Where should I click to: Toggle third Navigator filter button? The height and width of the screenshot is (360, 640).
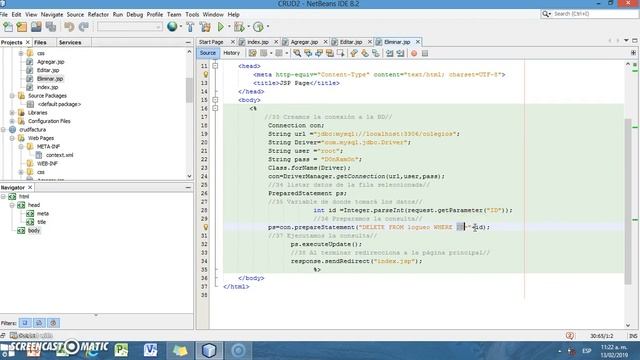click(x=53, y=323)
